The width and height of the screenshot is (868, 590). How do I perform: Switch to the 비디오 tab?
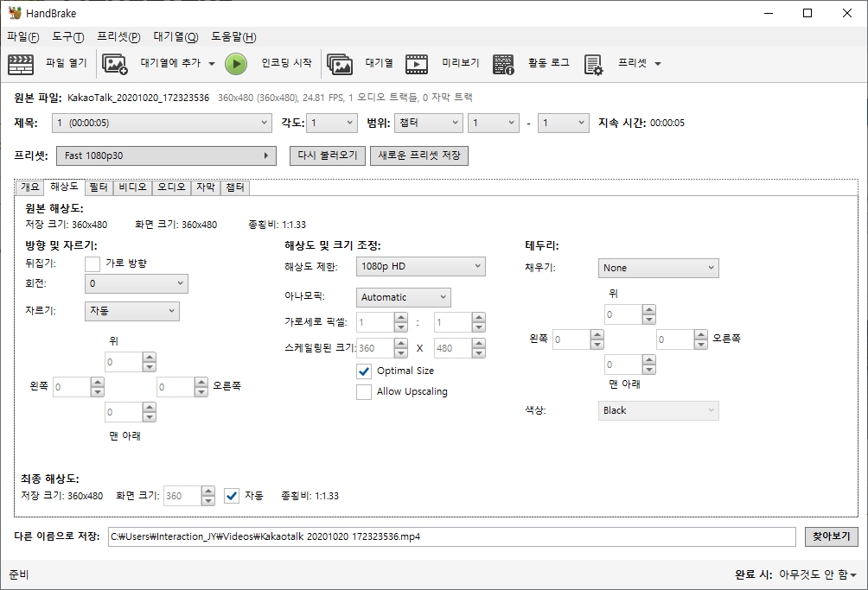pos(133,188)
